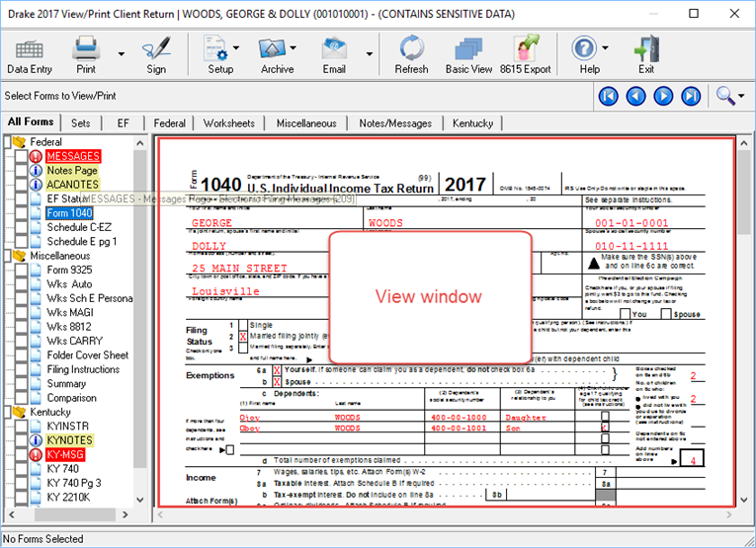Screen dimensions: 756x548
Task: Select the KY 2210K form
Action: pyautogui.click(x=68, y=497)
